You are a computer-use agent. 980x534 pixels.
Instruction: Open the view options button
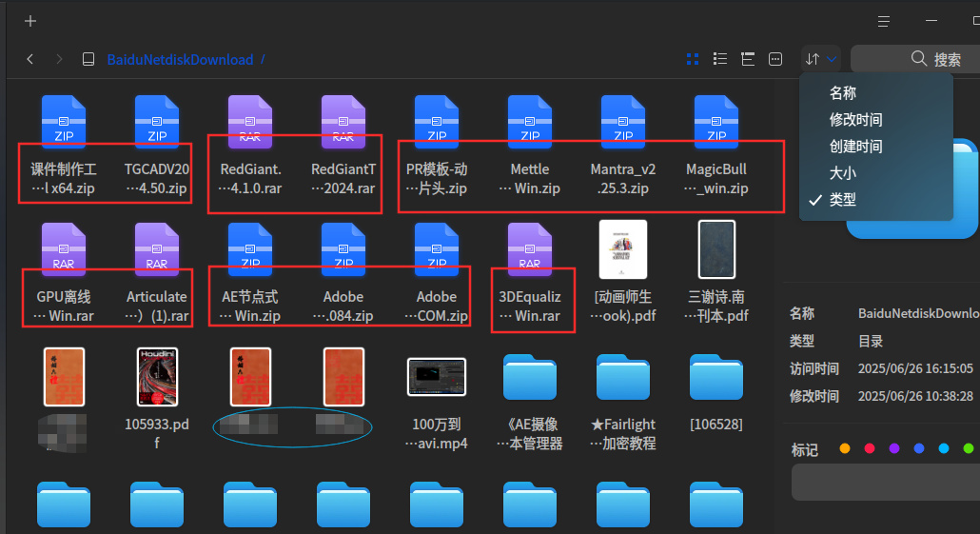click(775, 59)
